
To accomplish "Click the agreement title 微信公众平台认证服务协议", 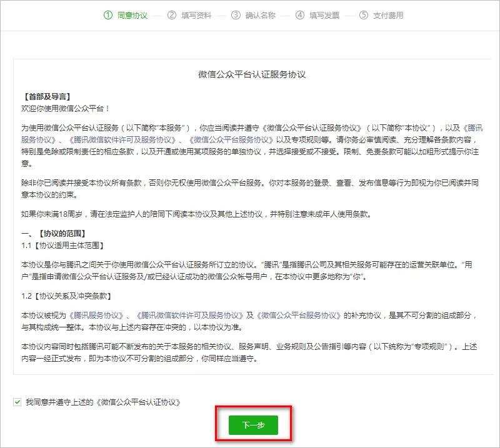I will pyautogui.click(x=250, y=74).
